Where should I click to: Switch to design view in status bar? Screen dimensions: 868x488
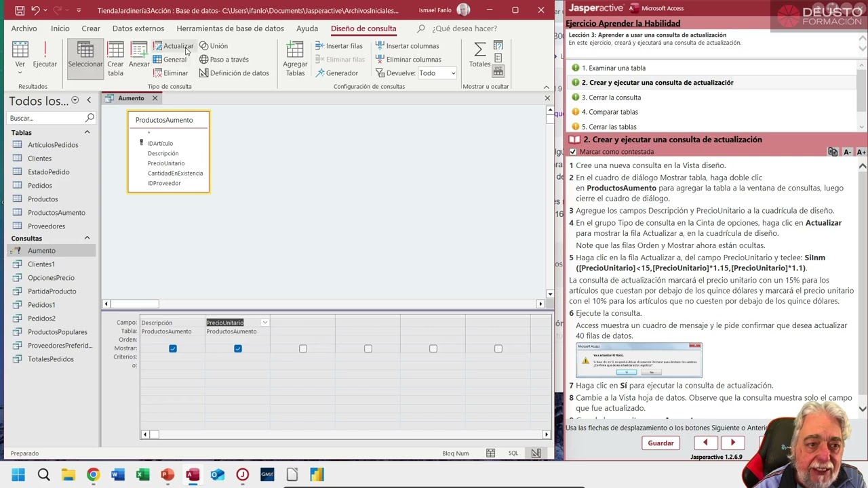pos(536,453)
